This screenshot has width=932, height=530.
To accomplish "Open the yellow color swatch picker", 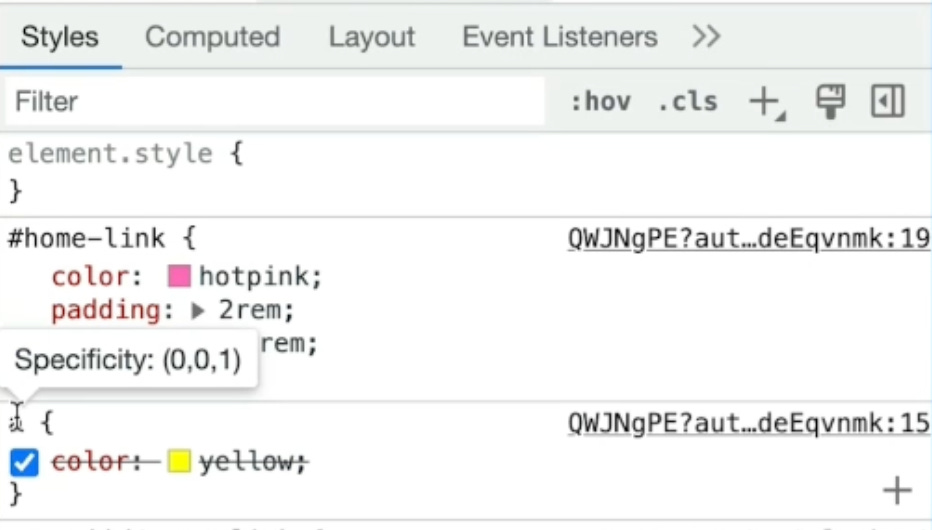I will 180,462.
